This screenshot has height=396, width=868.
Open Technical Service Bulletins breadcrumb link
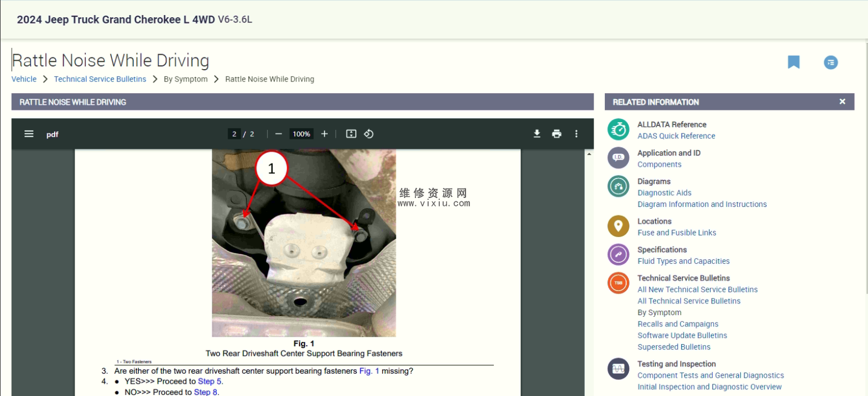click(x=100, y=79)
